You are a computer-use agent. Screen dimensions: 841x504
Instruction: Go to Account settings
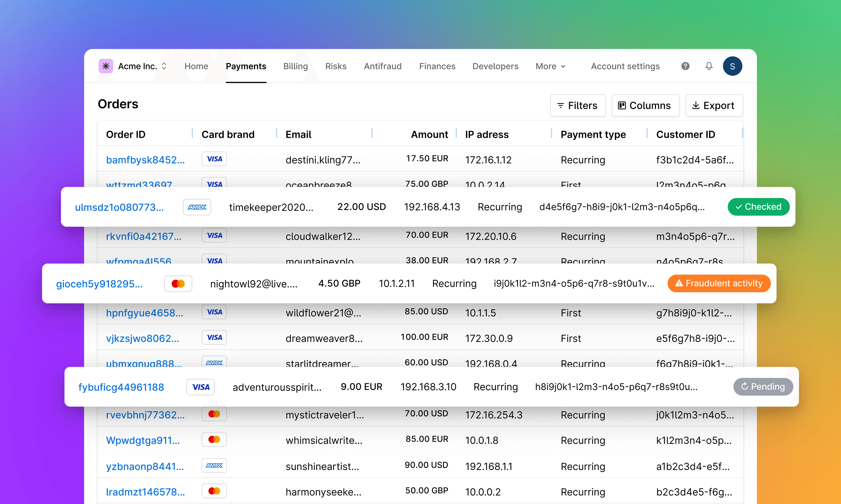pyautogui.click(x=625, y=66)
